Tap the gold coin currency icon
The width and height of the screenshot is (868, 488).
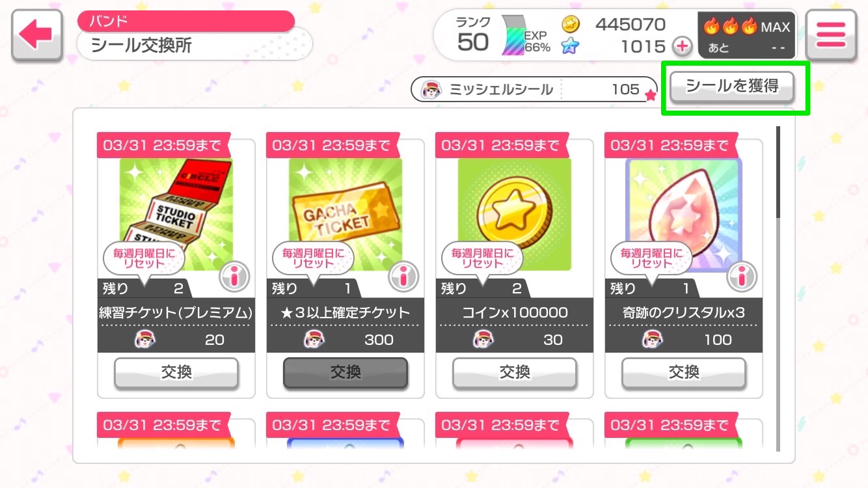point(571,25)
